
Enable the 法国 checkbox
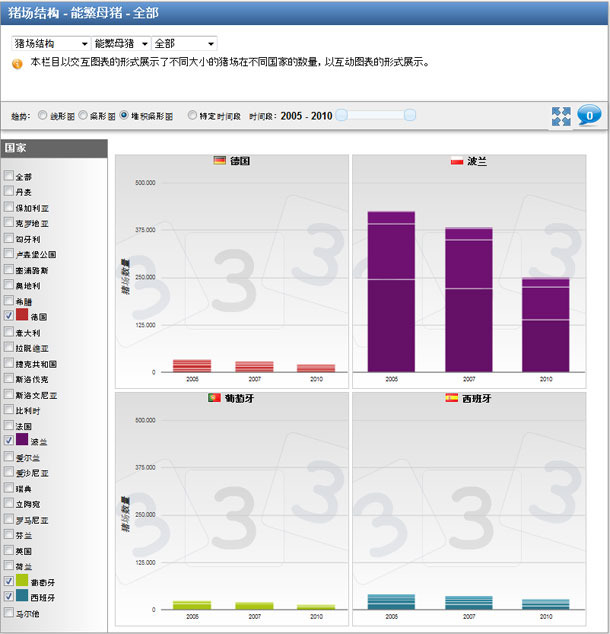(x=9, y=426)
